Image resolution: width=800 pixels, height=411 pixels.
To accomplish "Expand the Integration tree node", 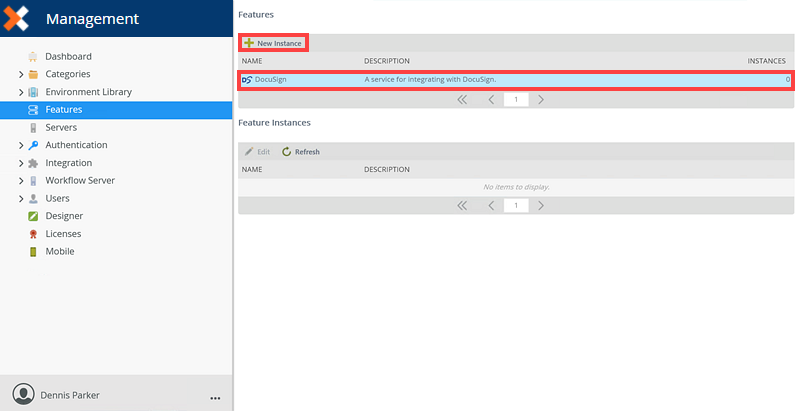I will tap(21, 163).
